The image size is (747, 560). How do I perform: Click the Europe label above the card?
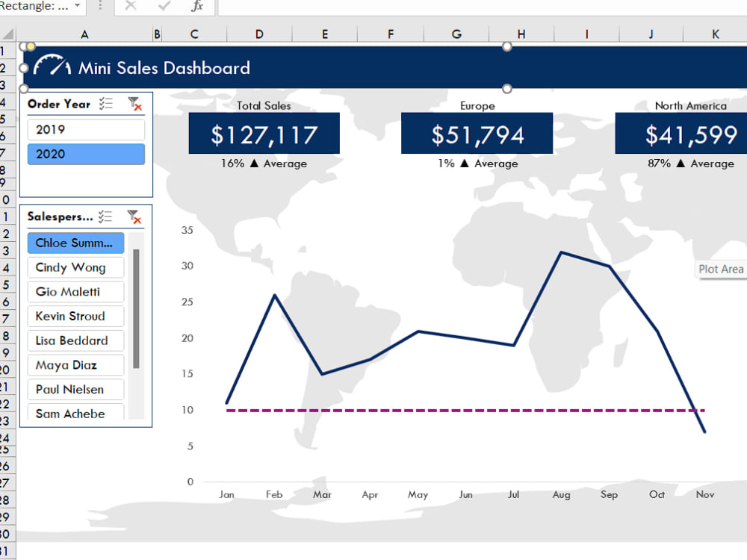(477, 106)
